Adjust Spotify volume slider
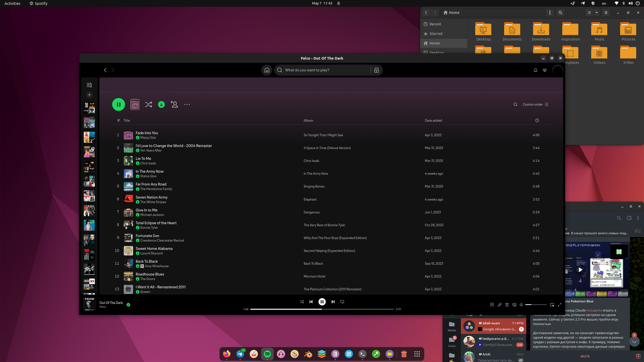This screenshot has width=644, height=362. click(536, 305)
